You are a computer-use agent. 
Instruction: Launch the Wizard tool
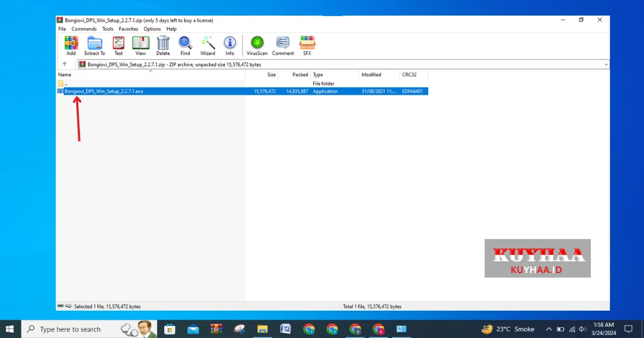point(208,46)
